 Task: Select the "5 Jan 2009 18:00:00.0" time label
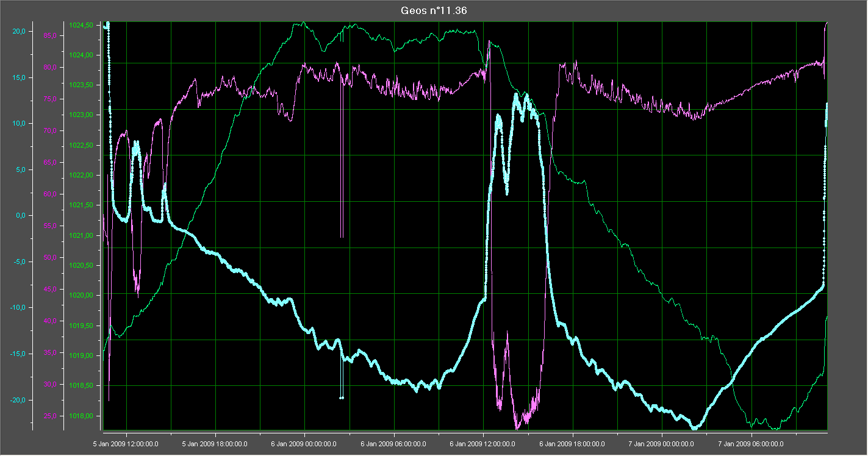[x=215, y=444]
